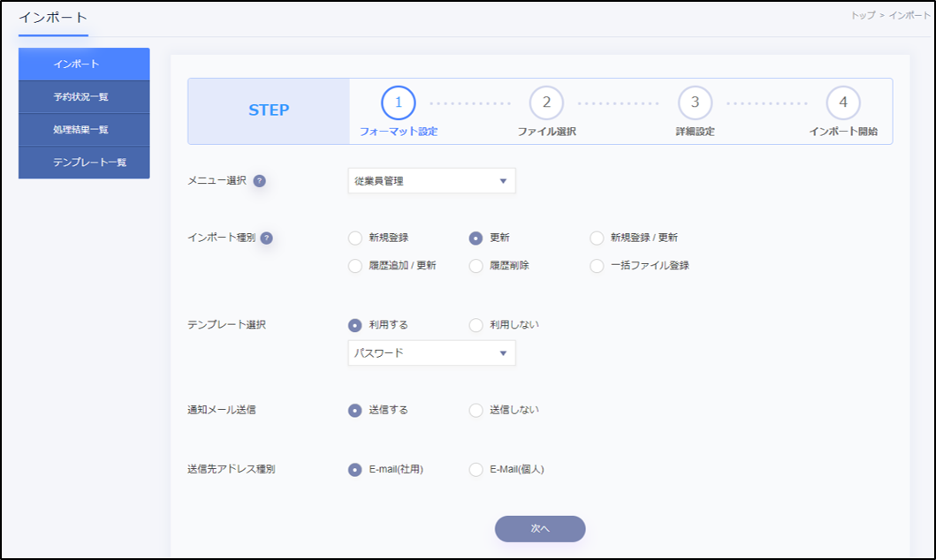Click step 2 ファイル選択 circle
The height and width of the screenshot is (560, 936).
coord(546,102)
